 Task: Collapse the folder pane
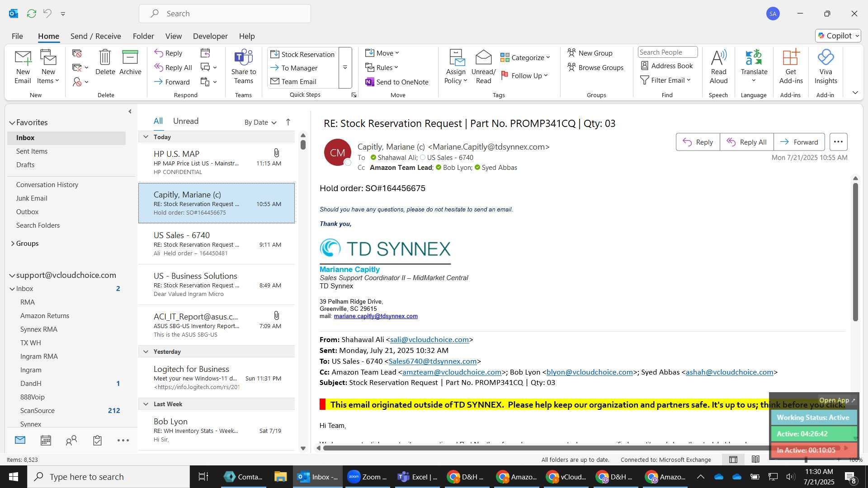pyautogui.click(x=130, y=111)
